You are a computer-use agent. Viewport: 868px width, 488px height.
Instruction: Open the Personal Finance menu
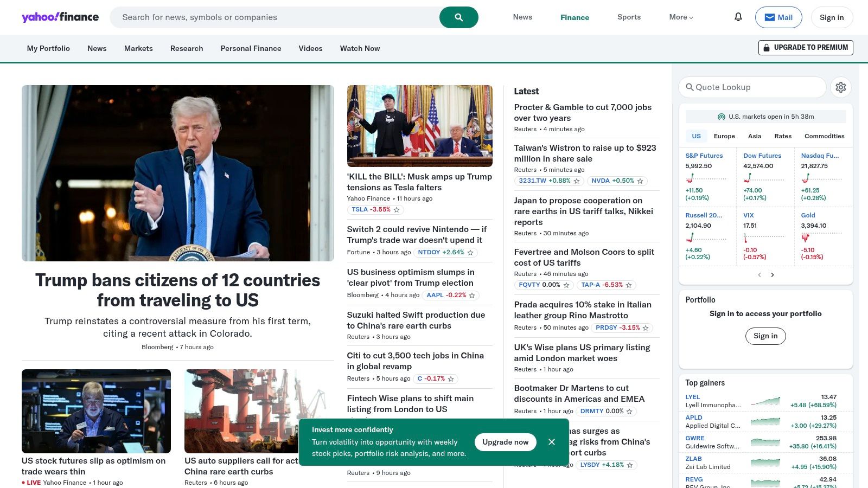coord(251,48)
